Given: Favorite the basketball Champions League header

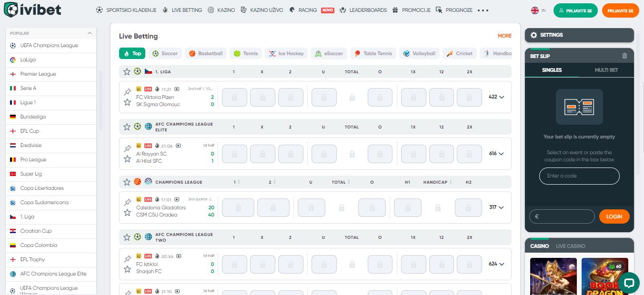Looking at the screenshot, I should (127, 182).
